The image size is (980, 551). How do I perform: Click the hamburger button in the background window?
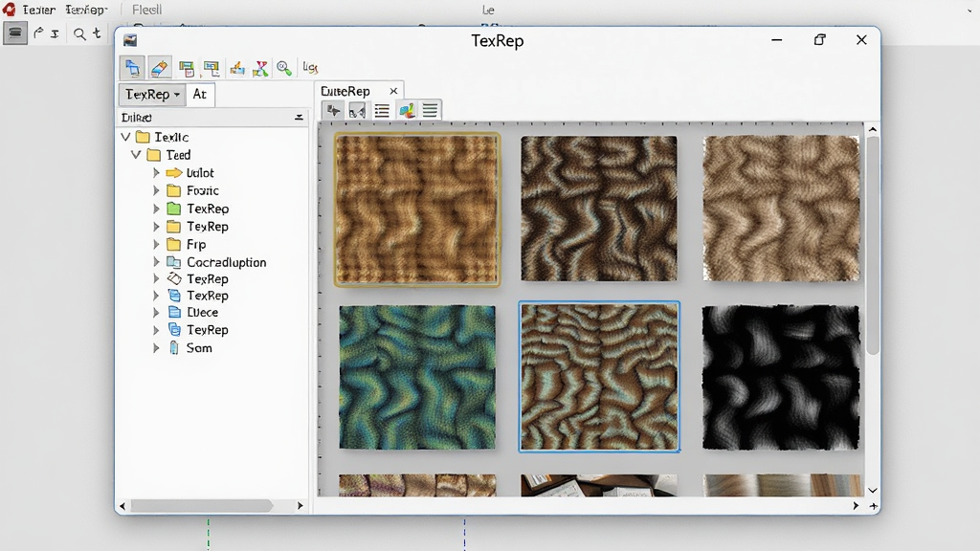coord(15,33)
